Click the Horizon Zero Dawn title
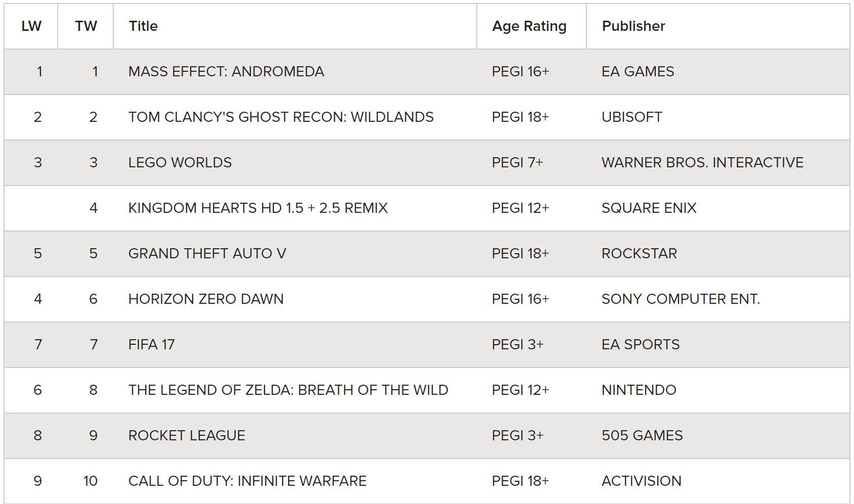The height and width of the screenshot is (504, 854). [206, 299]
